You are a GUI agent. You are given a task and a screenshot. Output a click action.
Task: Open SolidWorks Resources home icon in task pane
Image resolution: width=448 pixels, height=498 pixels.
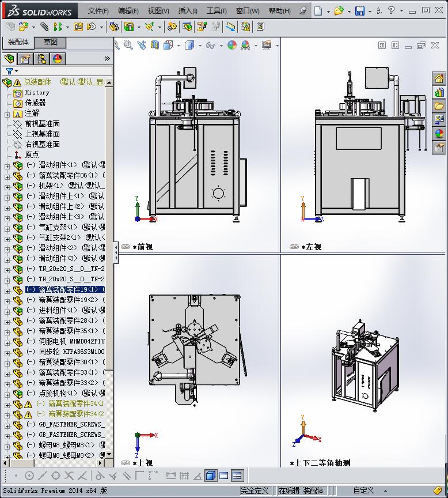point(439,78)
